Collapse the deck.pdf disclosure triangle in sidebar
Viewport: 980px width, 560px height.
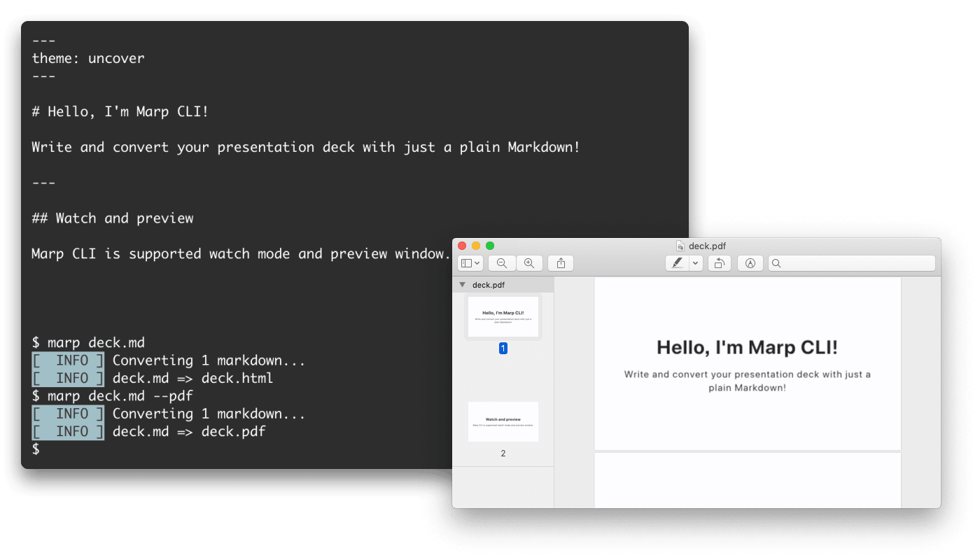click(x=462, y=285)
